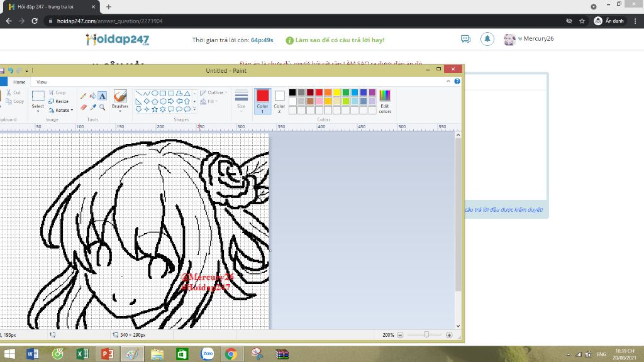Open the Rotate dropdown
The width and height of the screenshot is (644, 362).
click(x=61, y=110)
